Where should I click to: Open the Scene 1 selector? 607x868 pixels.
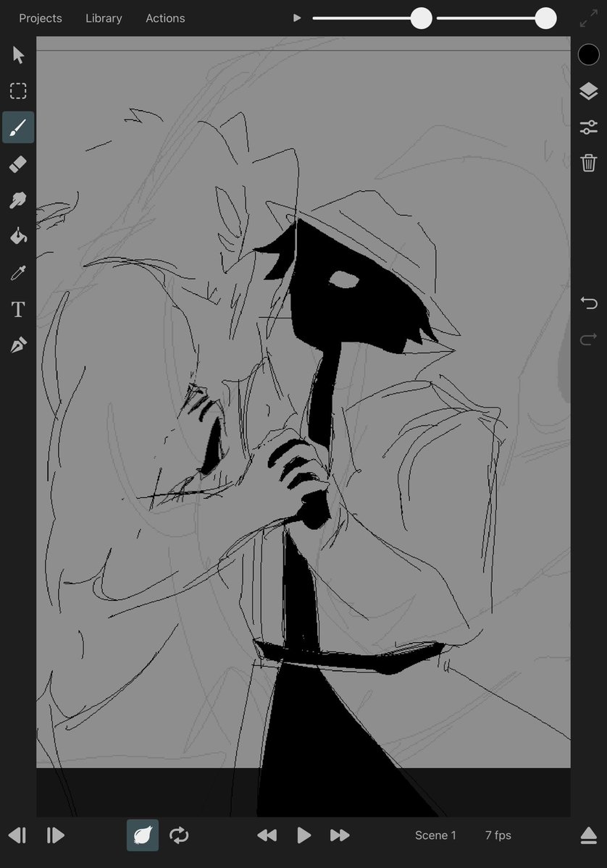(435, 835)
